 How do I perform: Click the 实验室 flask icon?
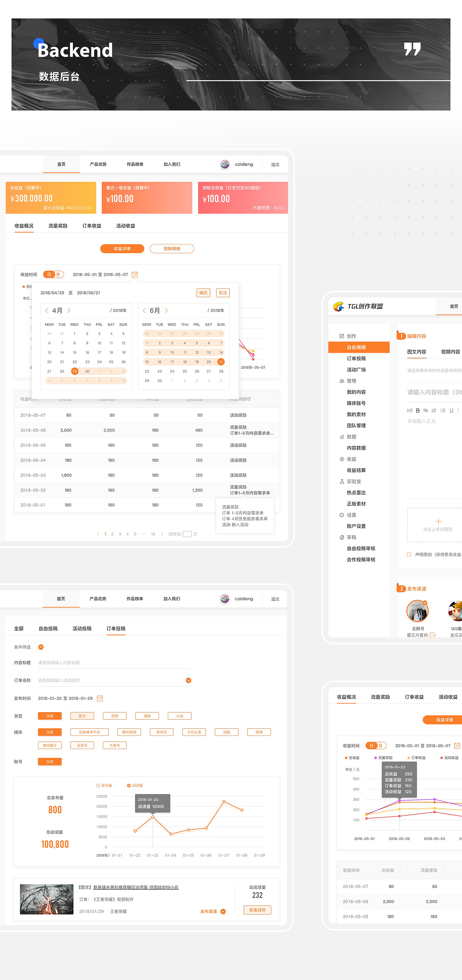tap(342, 481)
